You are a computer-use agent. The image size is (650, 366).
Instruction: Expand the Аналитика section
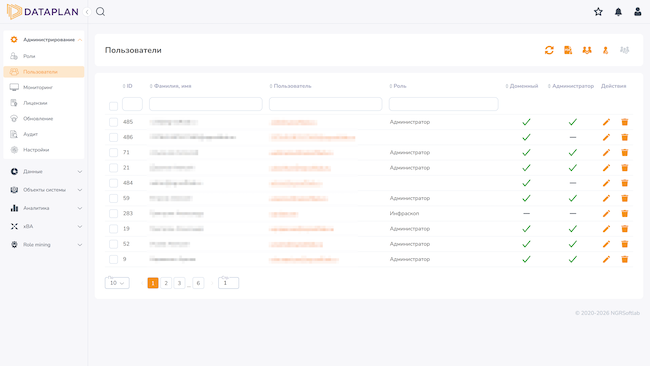tap(80, 208)
